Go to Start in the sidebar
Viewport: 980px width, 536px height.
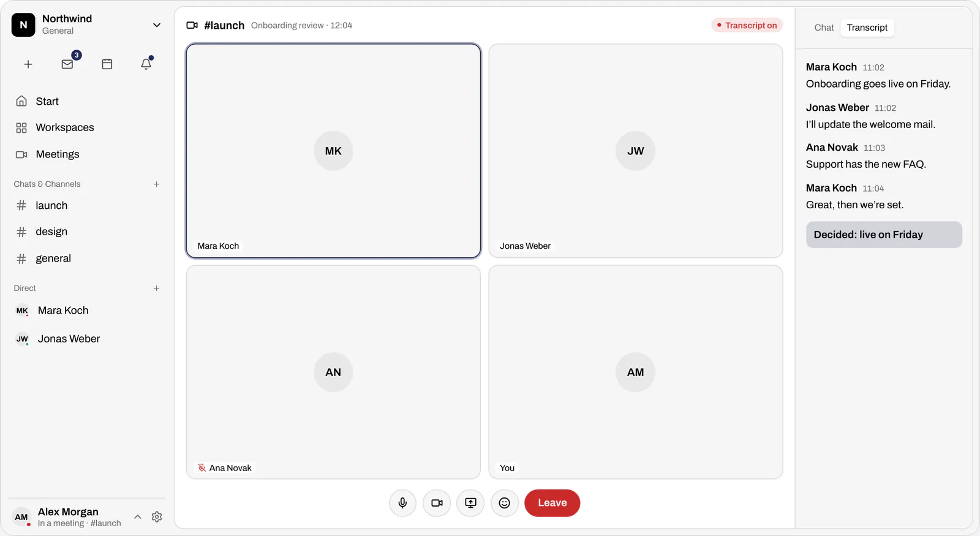(87, 101)
